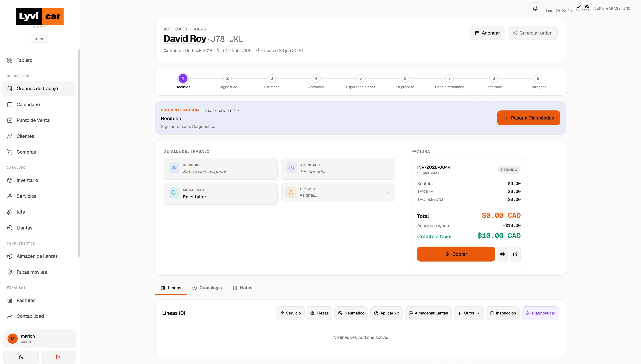Click the PENDING invoice status badge
Image resolution: width=641 pixels, height=364 pixels.
tap(509, 170)
